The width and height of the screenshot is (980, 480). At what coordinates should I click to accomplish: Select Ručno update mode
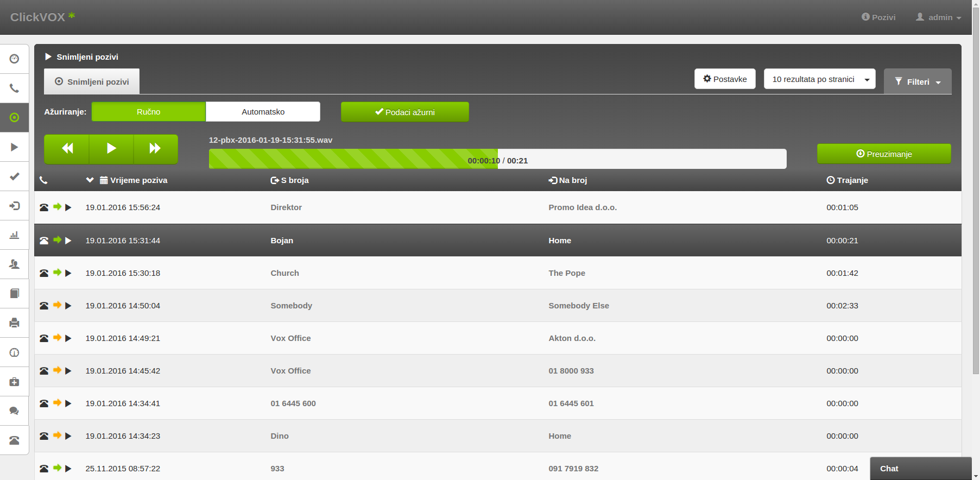148,112
